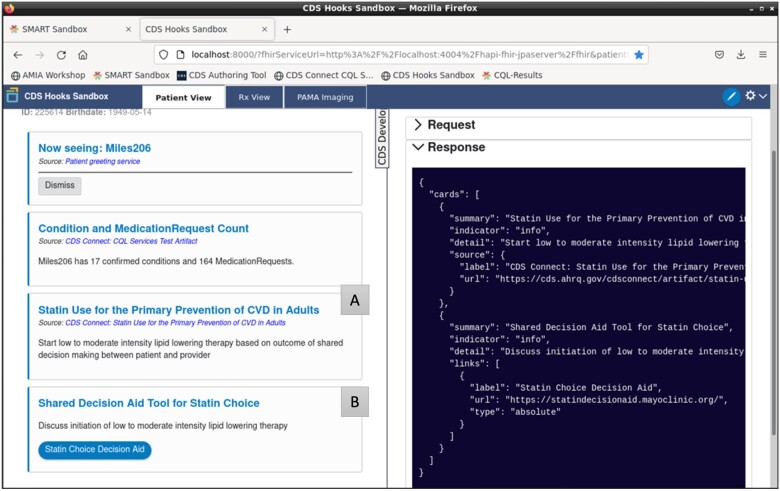Open the settings gear menu

756,96
